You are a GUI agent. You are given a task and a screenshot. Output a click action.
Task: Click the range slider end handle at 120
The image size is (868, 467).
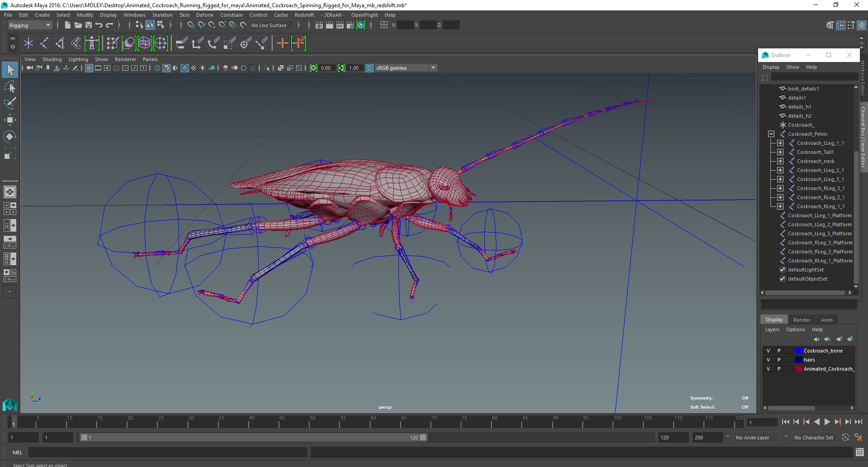[423, 438]
